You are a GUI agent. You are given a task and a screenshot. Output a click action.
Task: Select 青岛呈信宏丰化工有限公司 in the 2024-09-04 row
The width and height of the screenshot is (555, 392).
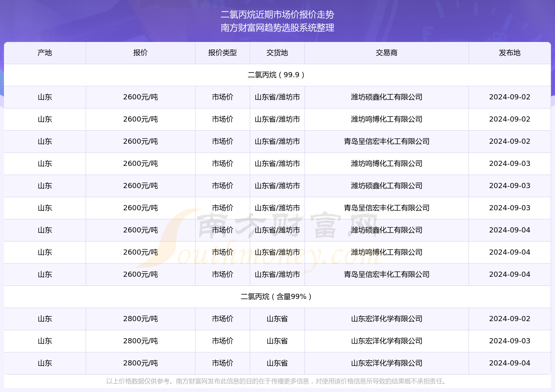tap(387, 274)
